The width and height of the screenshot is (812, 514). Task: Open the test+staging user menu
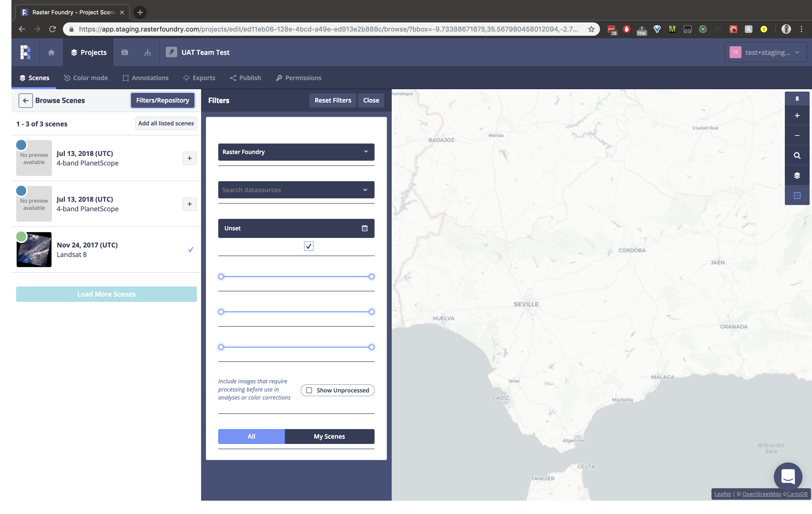765,52
